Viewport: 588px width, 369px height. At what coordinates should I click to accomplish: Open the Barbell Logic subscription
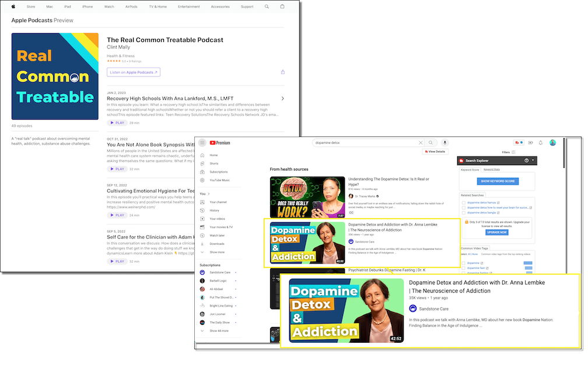coord(218,281)
